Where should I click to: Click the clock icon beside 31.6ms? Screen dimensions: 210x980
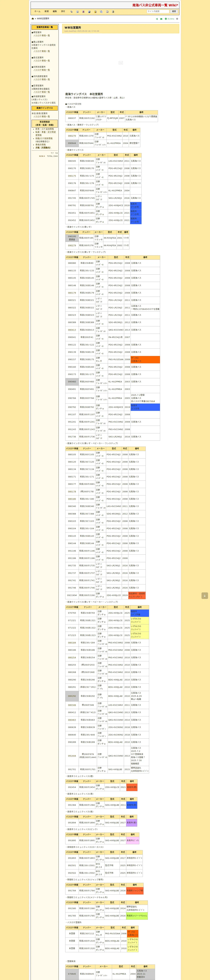click(x=166, y=19)
